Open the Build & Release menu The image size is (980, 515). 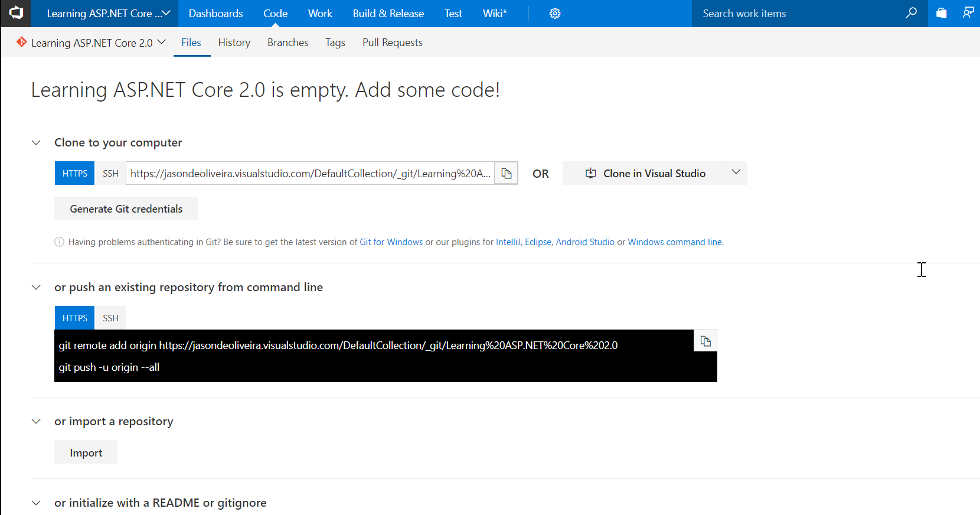[388, 14]
